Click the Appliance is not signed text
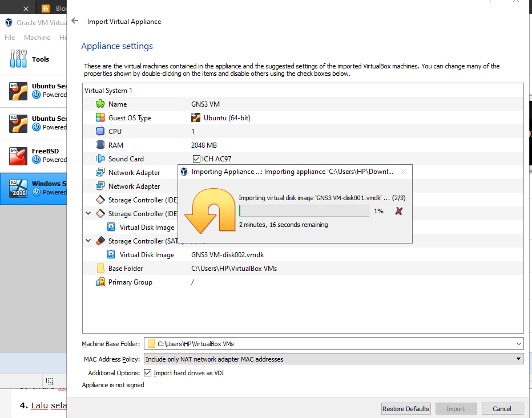The image size is (532, 418). (x=113, y=385)
